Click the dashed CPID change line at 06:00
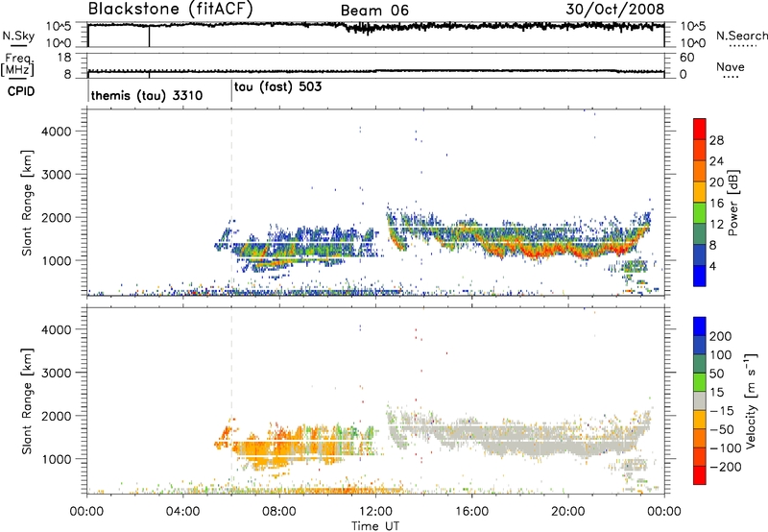Image resolution: width=768 pixels, height=532 pixels. (x=231, y=204)
